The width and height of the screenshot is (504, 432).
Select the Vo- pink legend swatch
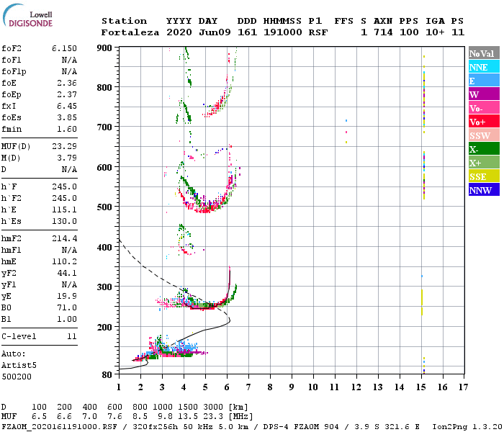point(484,108)
